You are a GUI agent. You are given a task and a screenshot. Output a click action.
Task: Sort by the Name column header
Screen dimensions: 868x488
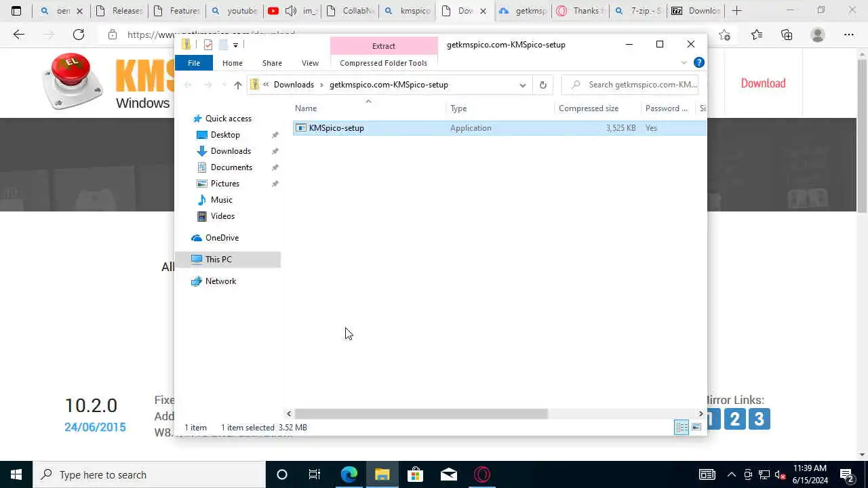tap(306, 108)
